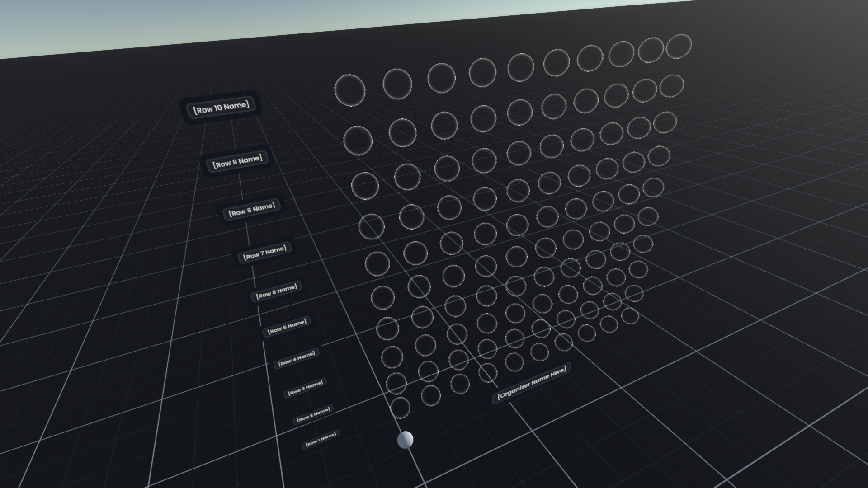Click the [Row 10 Name] label

point(221,108)
